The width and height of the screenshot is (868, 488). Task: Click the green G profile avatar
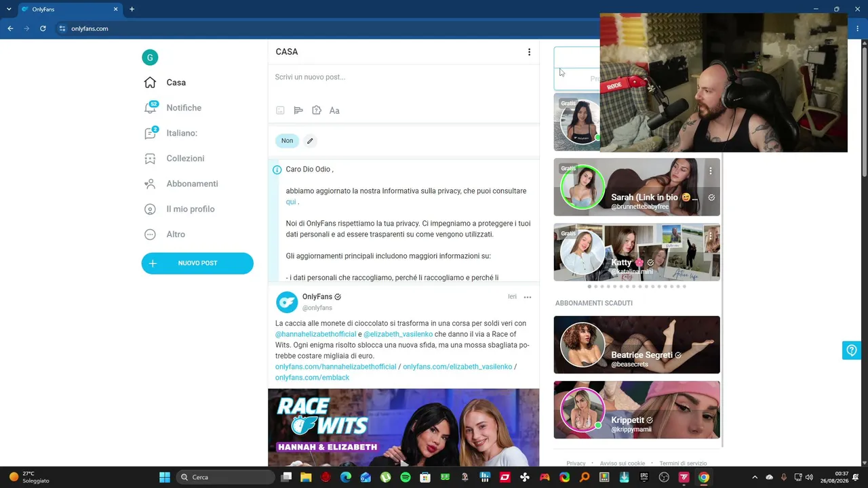click(150, 58)
